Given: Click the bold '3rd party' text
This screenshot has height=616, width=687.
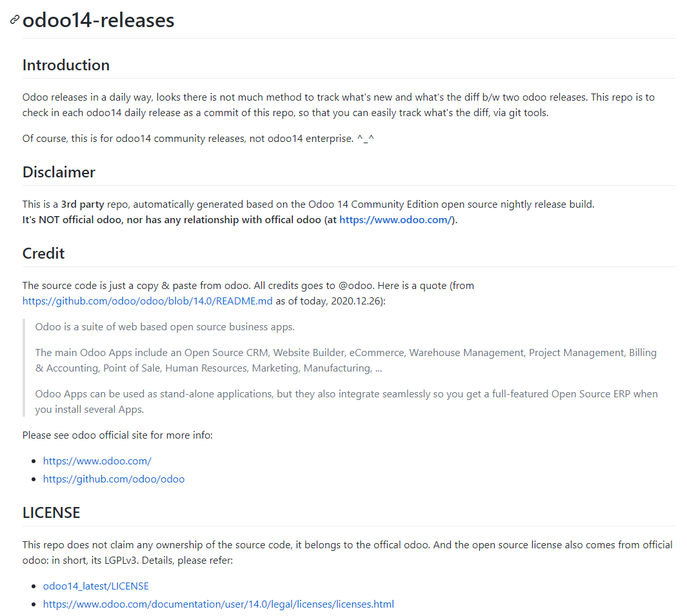Looking at the screenshot, I should (x=83, y=204).
